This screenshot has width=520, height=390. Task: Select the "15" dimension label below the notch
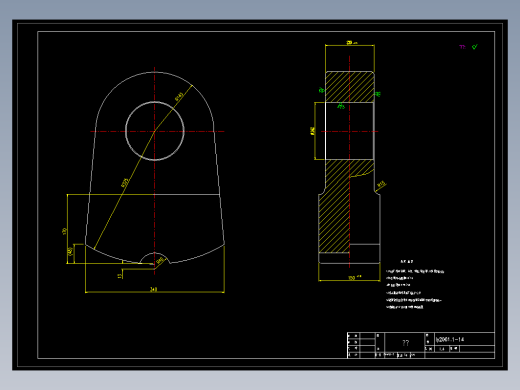120,276
